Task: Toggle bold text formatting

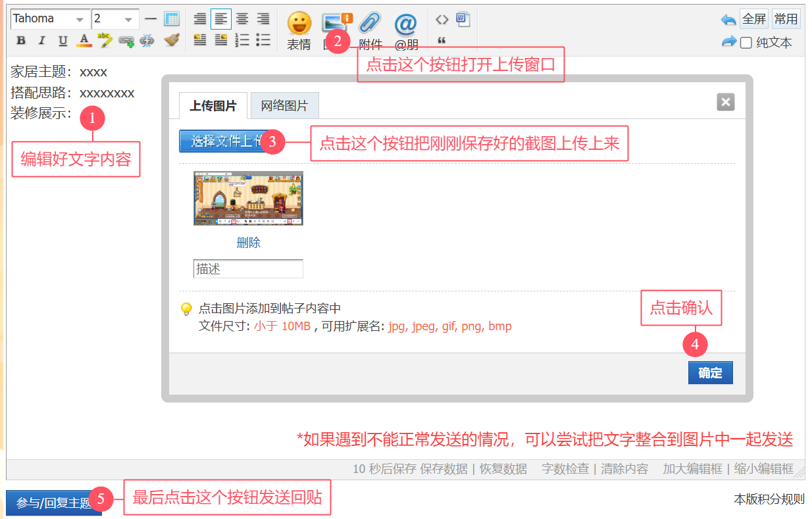Action: [21, 41]
